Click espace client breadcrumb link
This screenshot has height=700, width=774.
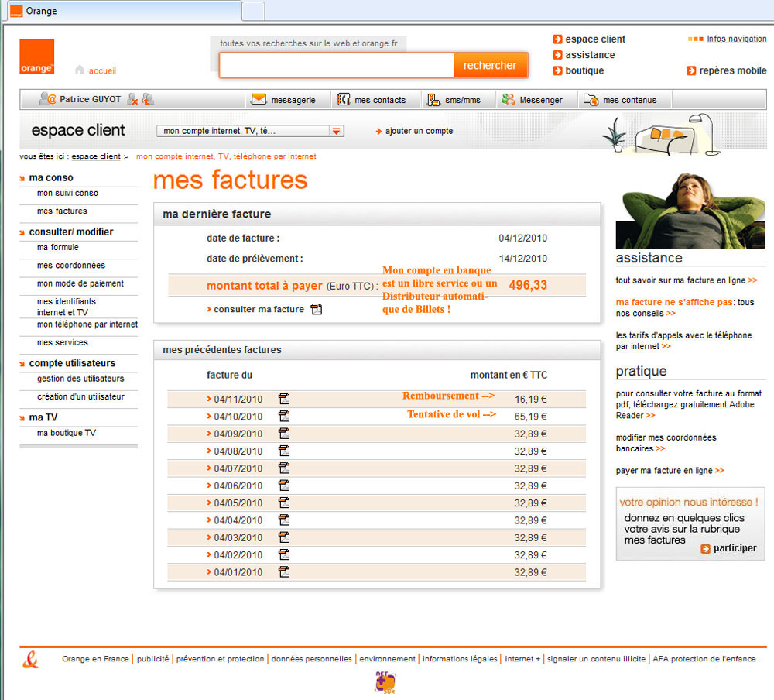[x=96, y=156]
